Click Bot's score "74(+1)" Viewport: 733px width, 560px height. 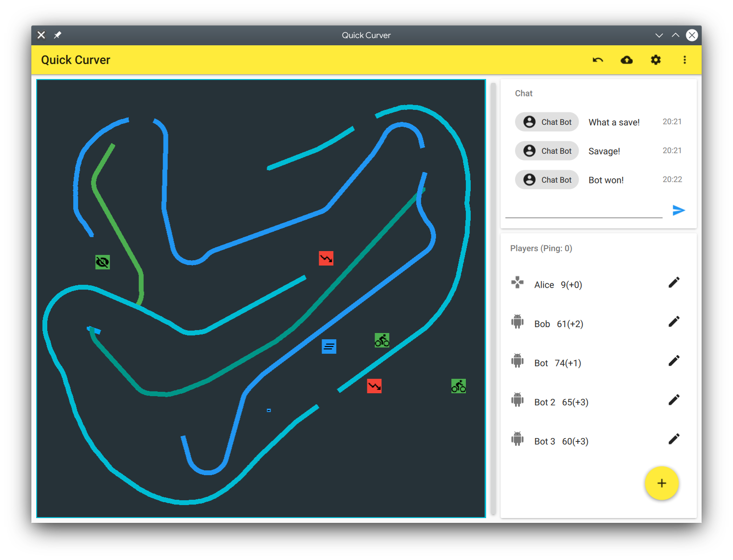tap(568, 363)
